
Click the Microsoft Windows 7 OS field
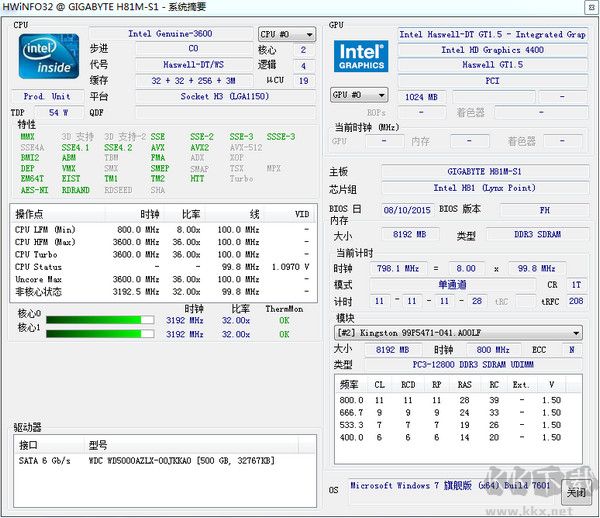(x=451, y=490)
